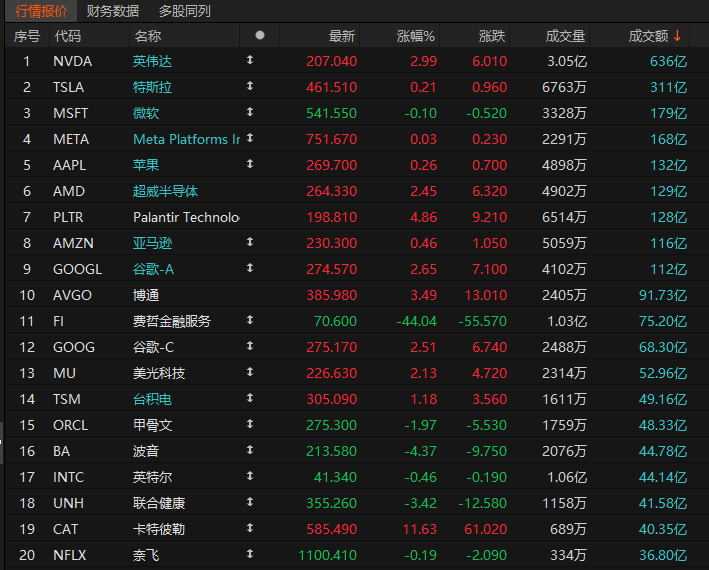Sort by the 涨幅% column header
Viewport: 709px width, 570px height.
[416, 36]
